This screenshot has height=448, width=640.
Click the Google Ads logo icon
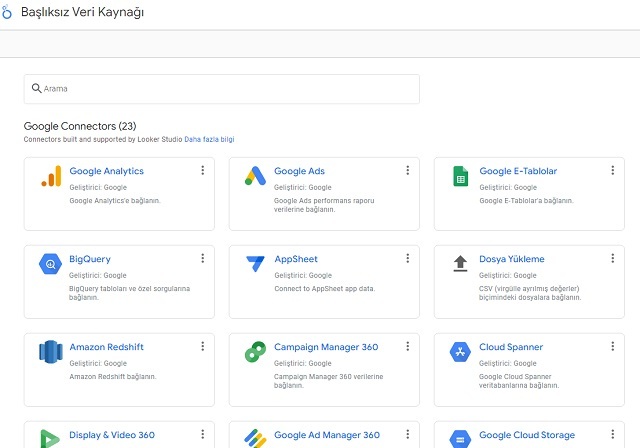(256, 176)
